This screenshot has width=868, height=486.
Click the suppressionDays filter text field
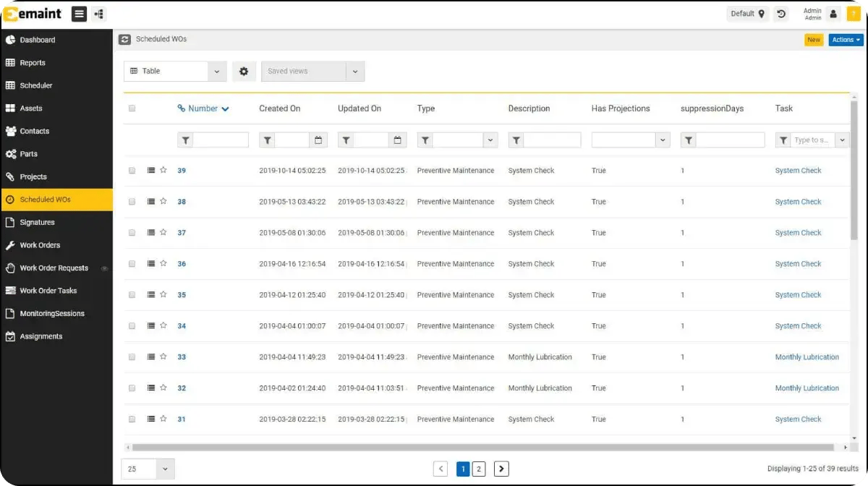point(731,140)
